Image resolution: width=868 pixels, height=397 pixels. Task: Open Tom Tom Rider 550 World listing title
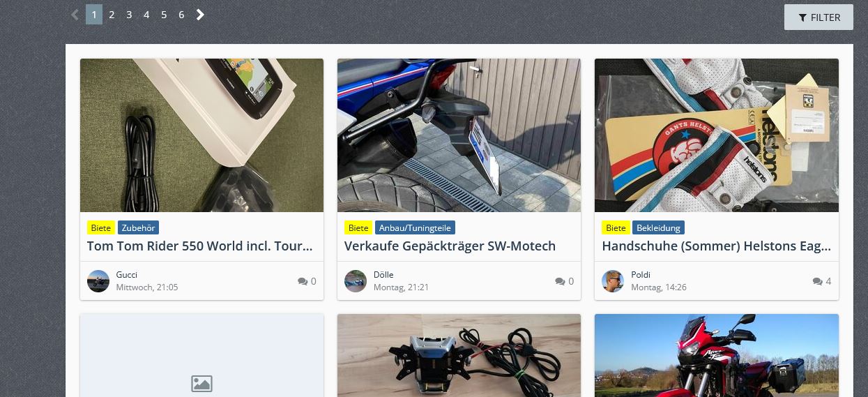point(200,246)
